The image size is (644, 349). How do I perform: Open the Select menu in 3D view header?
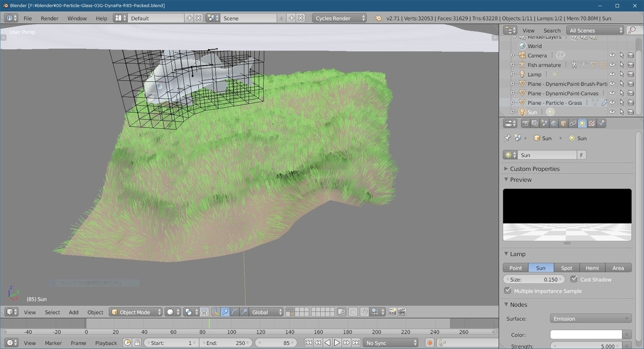(53, 312)
